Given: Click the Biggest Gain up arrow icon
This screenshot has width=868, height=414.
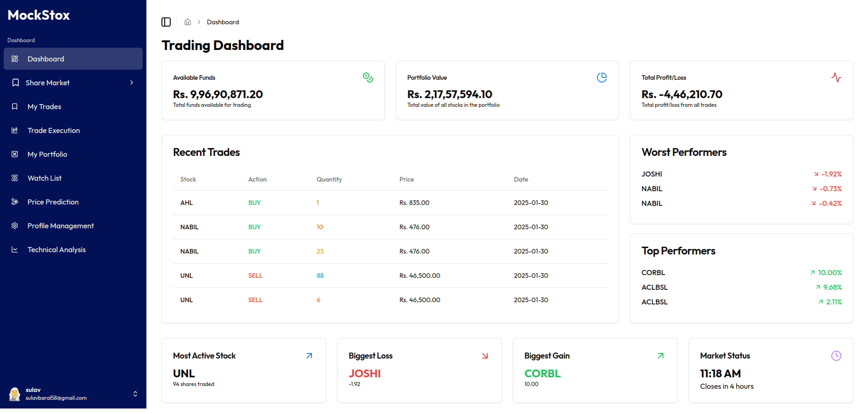Looking at the screenshot, I should (x=661, y=356).
